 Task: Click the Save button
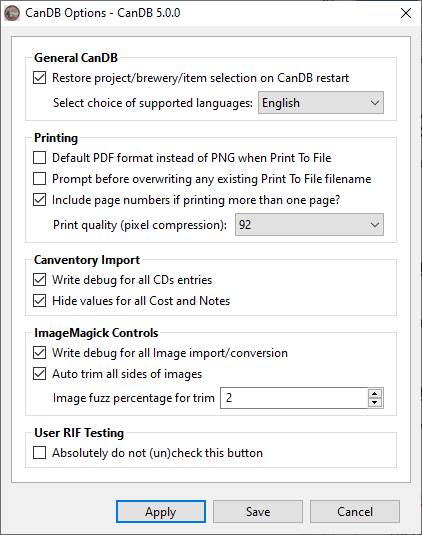(x=258, y=511)
